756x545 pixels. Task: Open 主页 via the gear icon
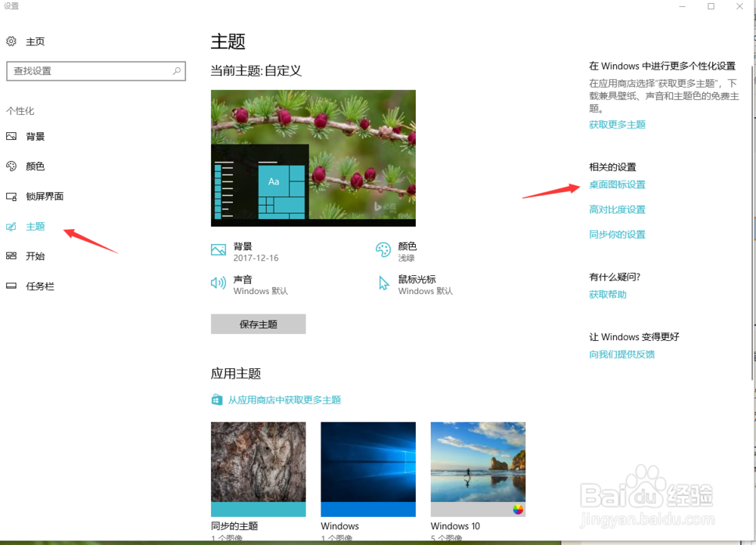(x=11, y=42)
